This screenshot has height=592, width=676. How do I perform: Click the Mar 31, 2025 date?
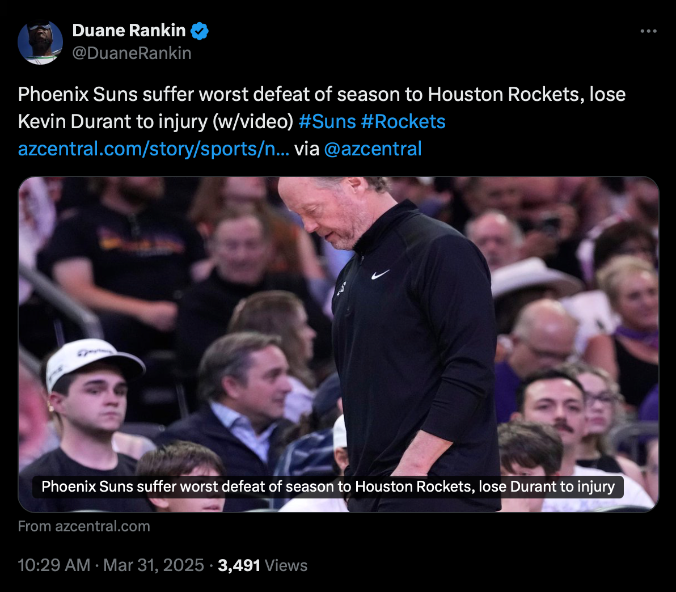point(153,565)
